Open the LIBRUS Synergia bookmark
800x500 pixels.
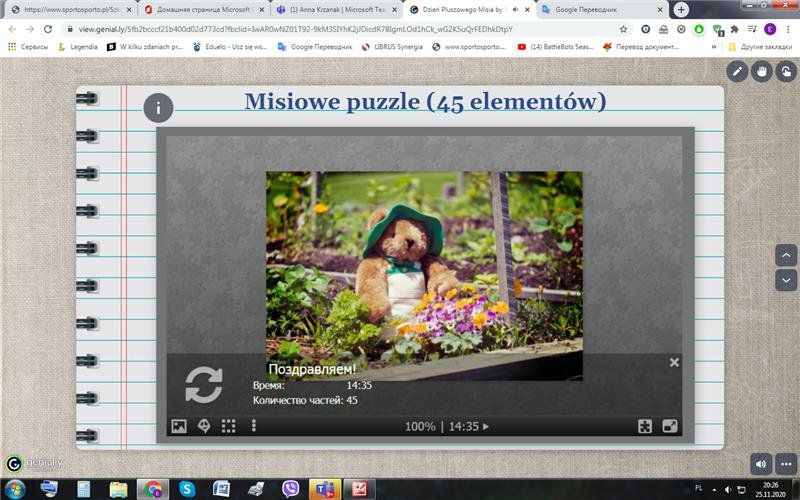[x=392, y=46]
